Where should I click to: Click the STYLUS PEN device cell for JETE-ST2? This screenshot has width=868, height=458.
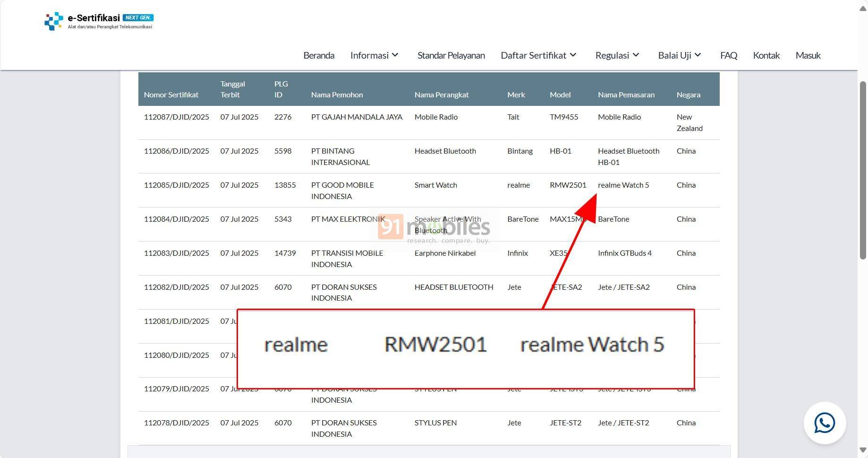point(435,423)
